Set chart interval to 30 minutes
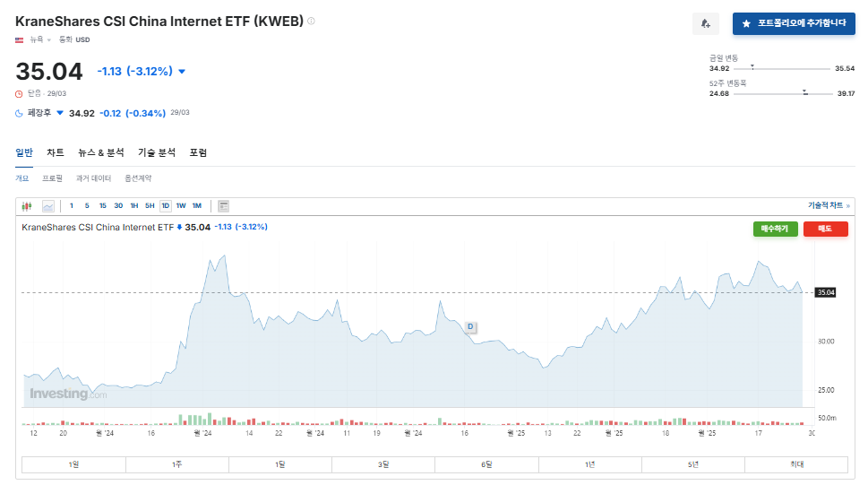 click(118, 205)
